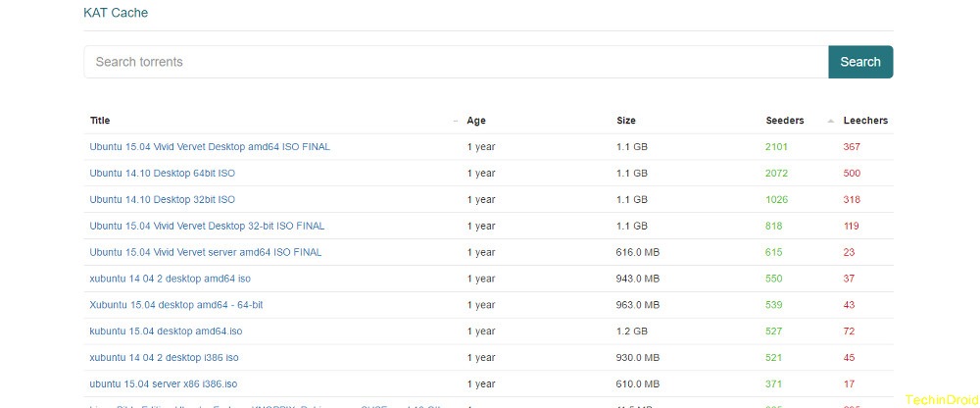Open Xubuntu 15.04 desktop amd64 - 64-bit torrent
Image resolution: width=980 pixels, height=408 pixels.
click(x=176, y=305)
